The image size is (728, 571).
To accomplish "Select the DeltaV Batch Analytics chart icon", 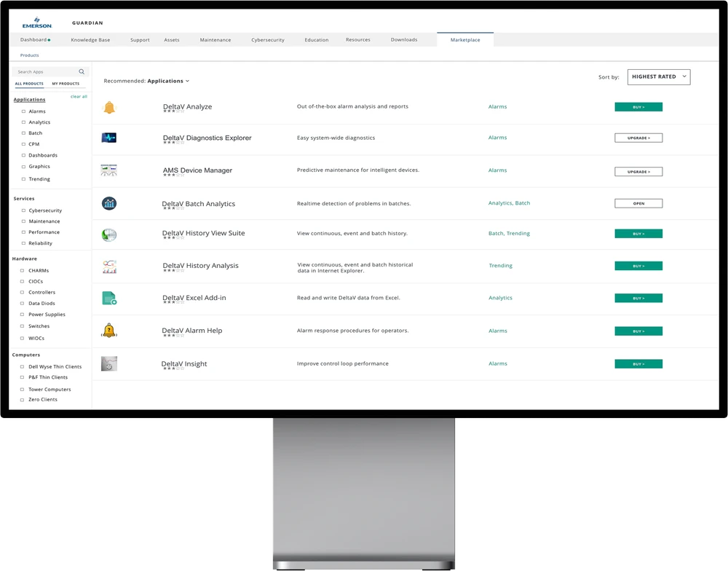I will pos(109,203).
